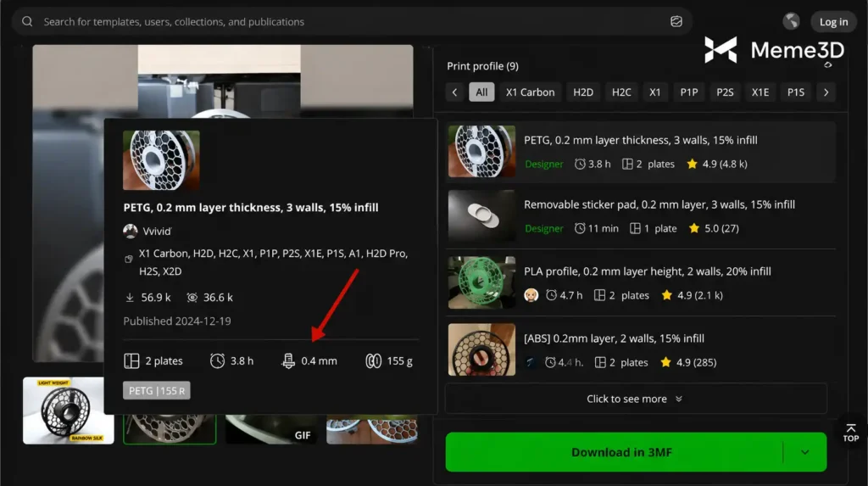Click the Designer label on PETG profile

point(543,164)
